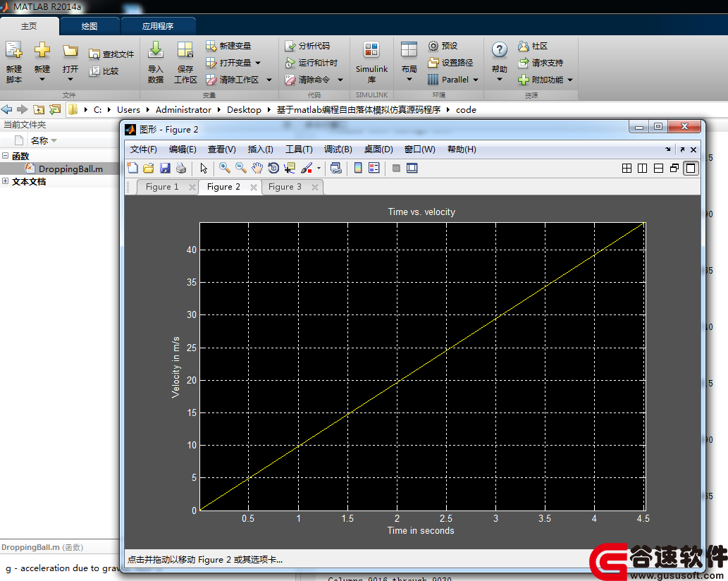Open 插入(I) menu in figure window
This screenshot has height=581, width=728.
click(260, 149)
